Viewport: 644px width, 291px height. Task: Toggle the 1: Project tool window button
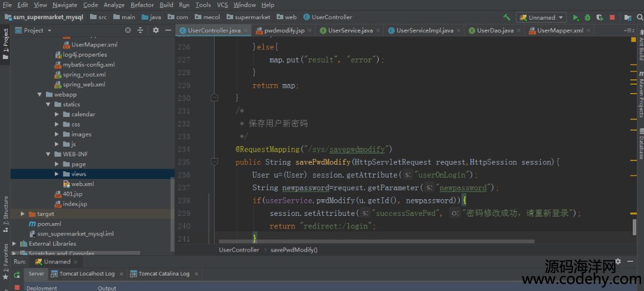coord(5,44)
